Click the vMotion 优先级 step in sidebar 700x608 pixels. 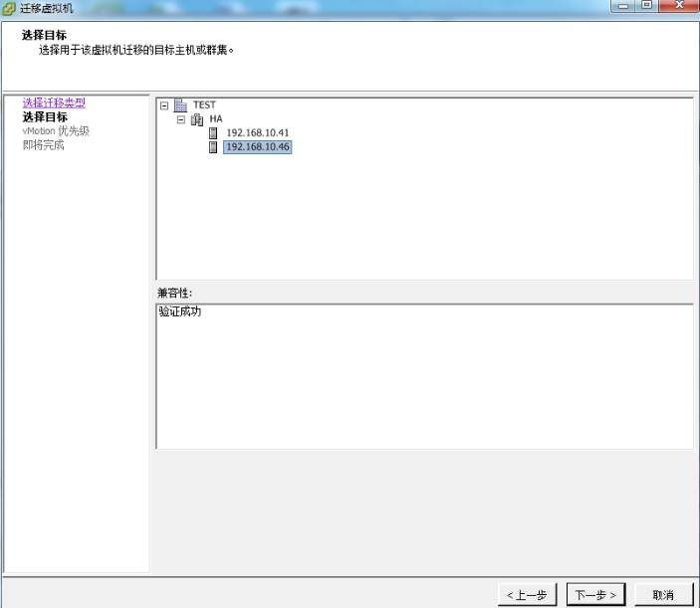pos(55,130)
